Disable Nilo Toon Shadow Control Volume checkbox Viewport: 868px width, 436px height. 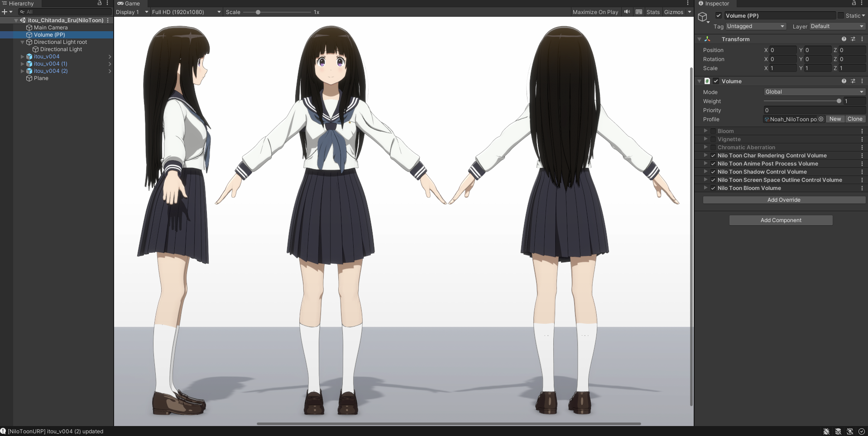713,172
